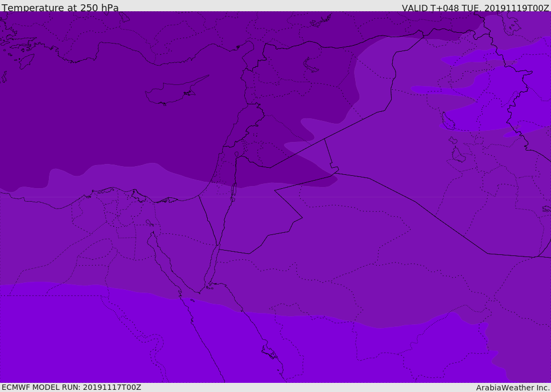Click the Sea of Galilee outline
Image resolution: width=551 pixels, height=392 pixels.
pos(236,154)
